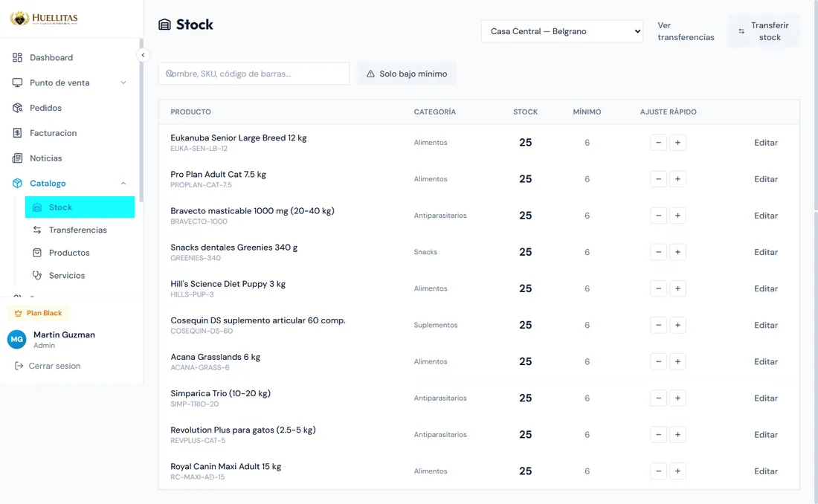Open Dashboard from sidebar
Viewport: 818px width, 504px height.
click(x=51, y=57)
